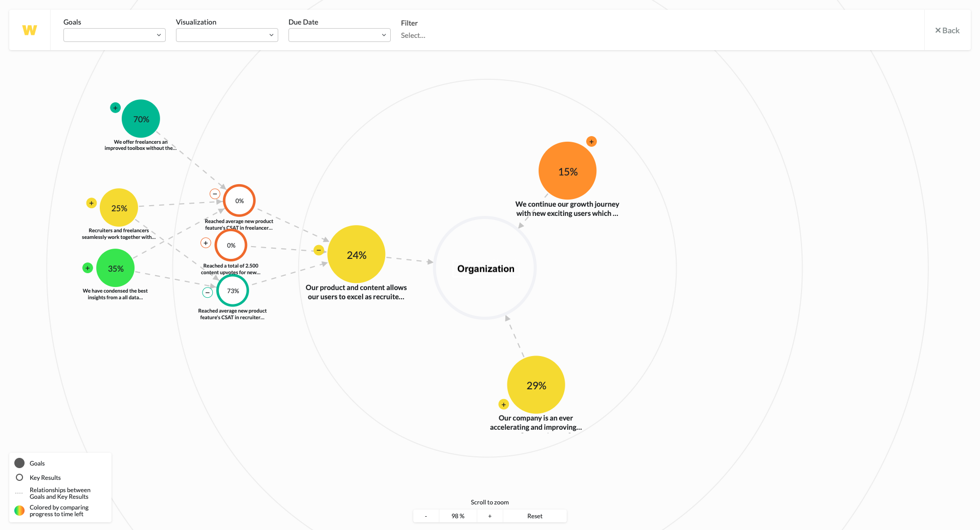The height and width of the screenshot is (530, 980).
Task: Click the 'We continue our growth journey' label
Action: [567, 209]
